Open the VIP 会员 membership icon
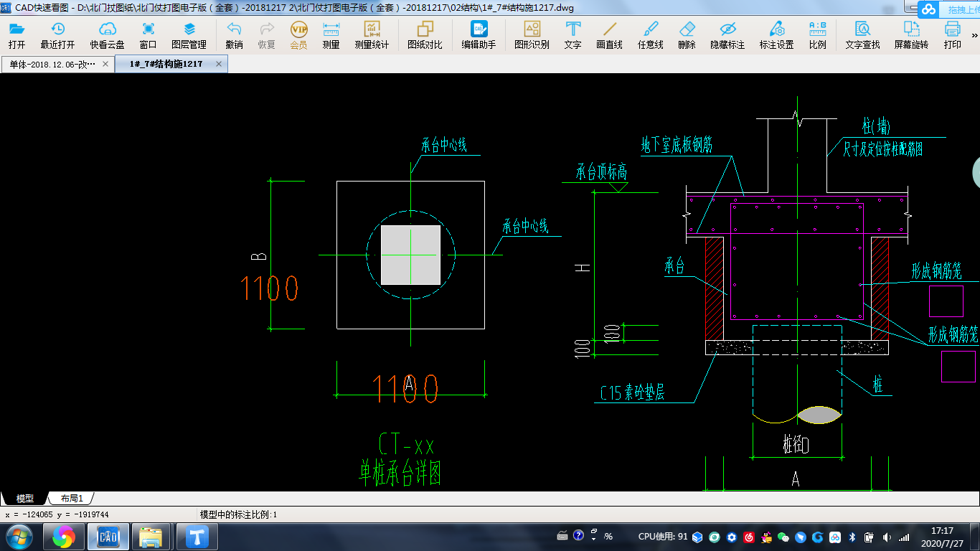This screenshot has height=551, width=980. tap(298, 34)
